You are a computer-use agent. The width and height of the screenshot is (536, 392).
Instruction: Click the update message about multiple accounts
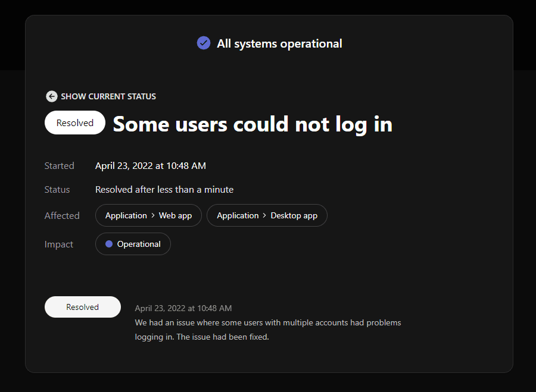[x=268, y=330]
